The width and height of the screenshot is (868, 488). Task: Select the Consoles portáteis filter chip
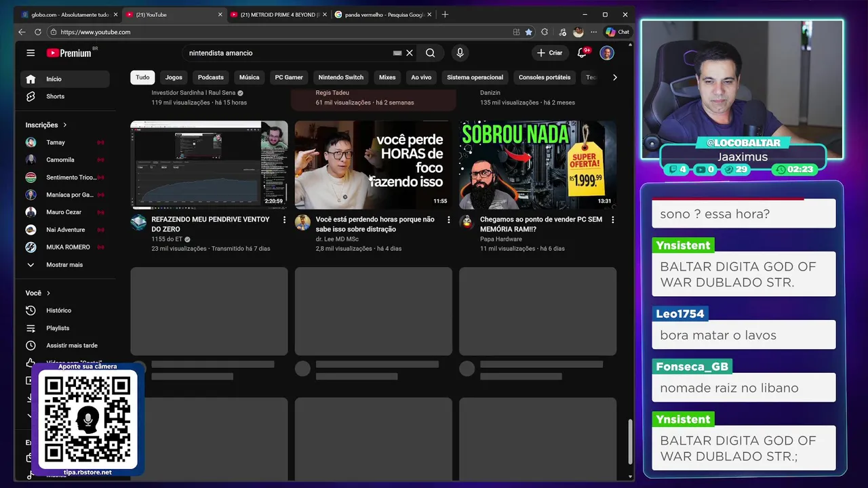pos(545,77)
